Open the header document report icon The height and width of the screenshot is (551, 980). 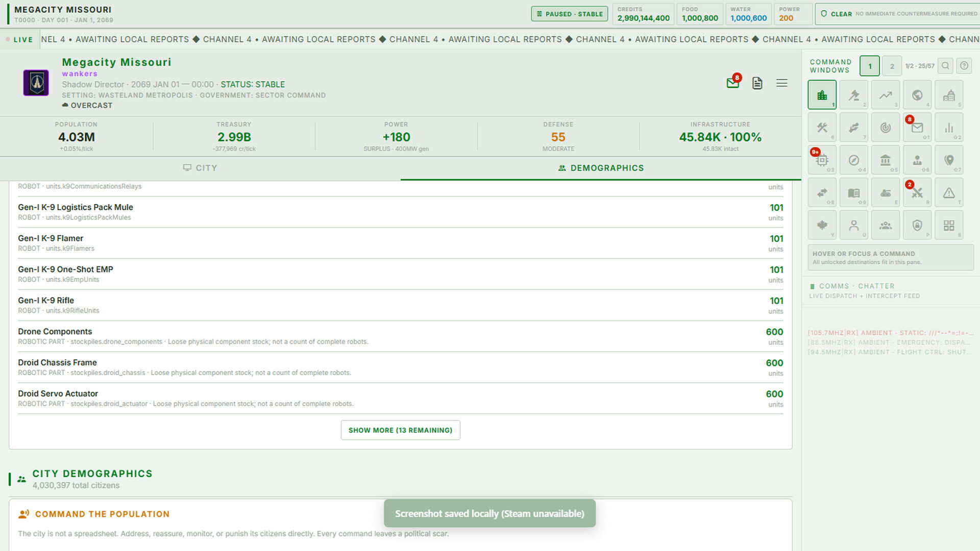tap(757, 83)
